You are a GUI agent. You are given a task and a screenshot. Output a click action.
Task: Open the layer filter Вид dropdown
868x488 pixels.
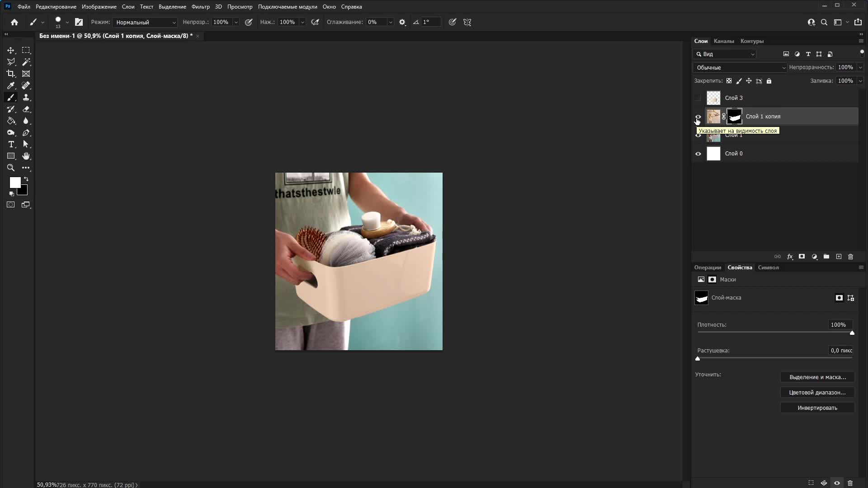coord(725,54)
